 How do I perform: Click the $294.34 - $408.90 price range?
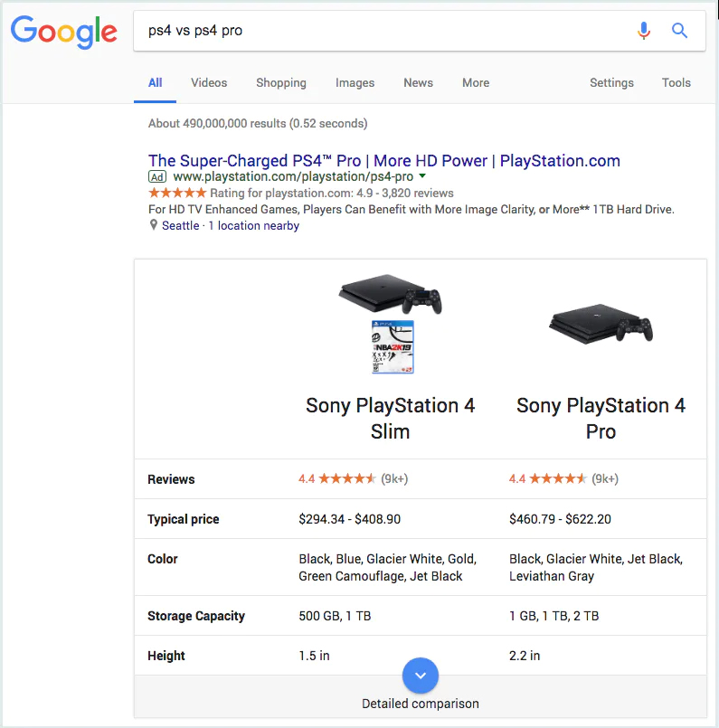point(349,518)
